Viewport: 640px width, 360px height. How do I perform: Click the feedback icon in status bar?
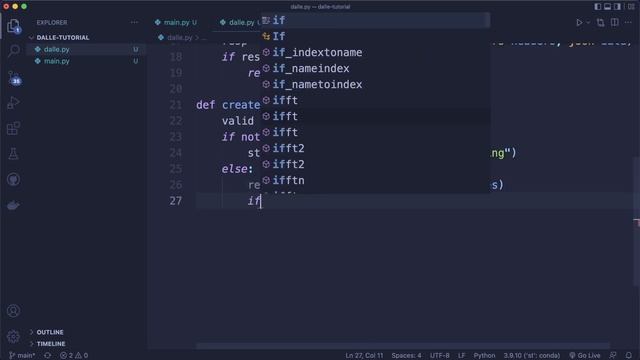(613, 356)
